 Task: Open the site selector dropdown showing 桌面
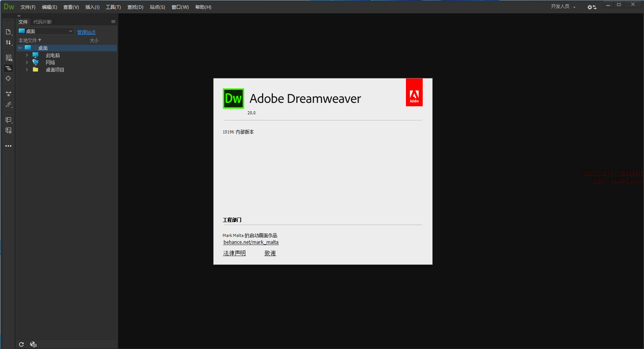click(46, 31)
